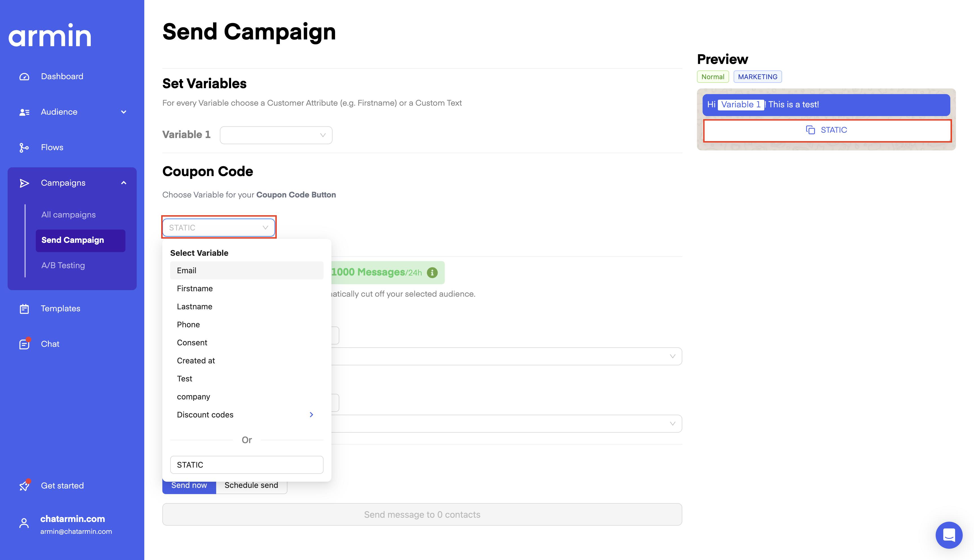Open the A/B Testing page
974x560 pixels.
63,265
